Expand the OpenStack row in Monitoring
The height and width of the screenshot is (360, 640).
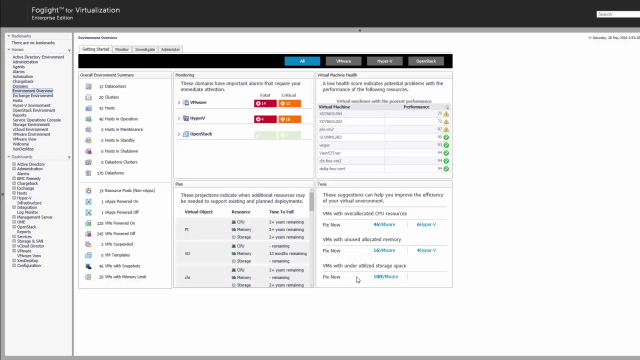coord(179,134)
